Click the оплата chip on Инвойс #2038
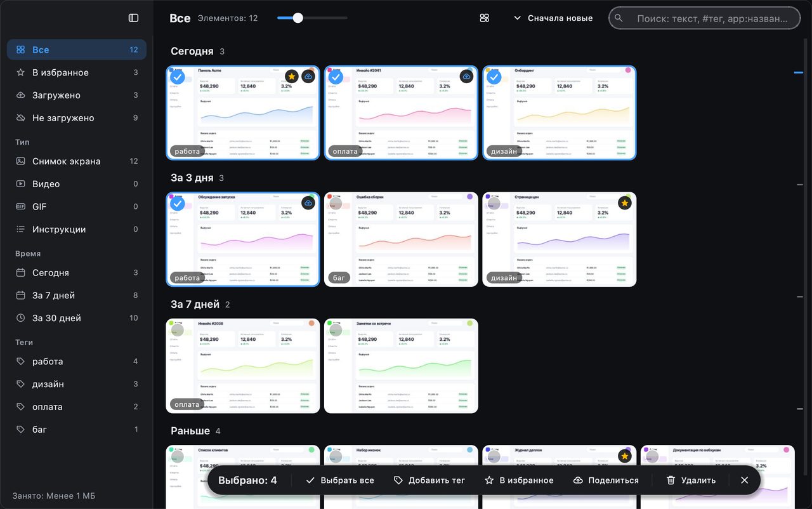 coord(187,404)
